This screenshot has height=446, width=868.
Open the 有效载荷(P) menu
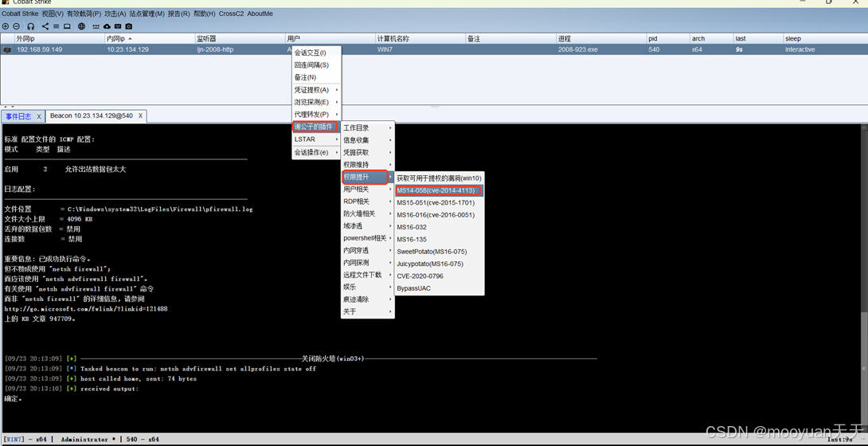(84, 14)
